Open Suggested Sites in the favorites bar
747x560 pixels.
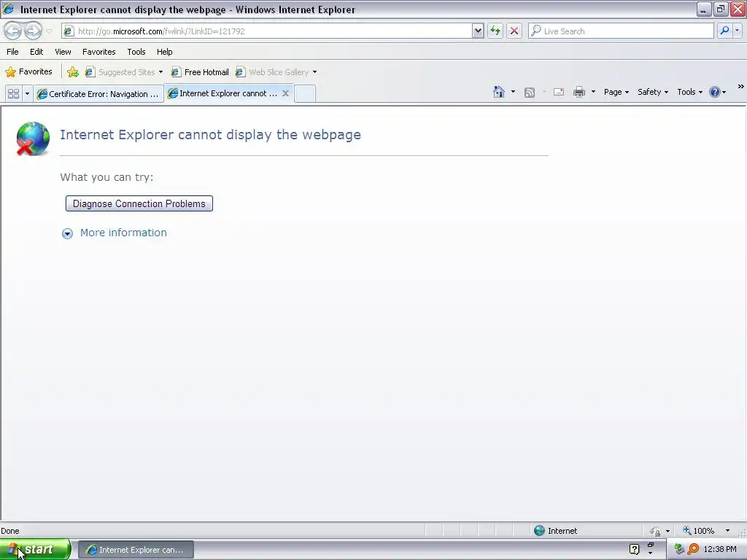pyautogui.click(x=124, y=72)
